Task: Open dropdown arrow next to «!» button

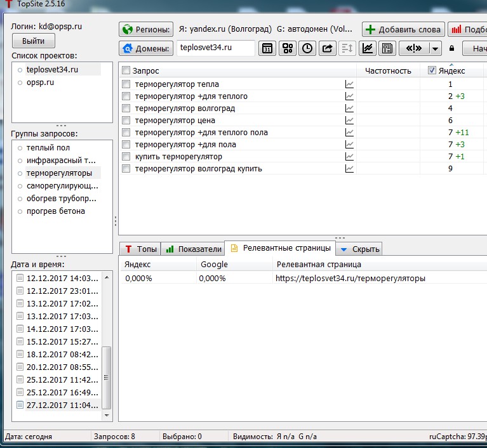Action: point(436,48)
